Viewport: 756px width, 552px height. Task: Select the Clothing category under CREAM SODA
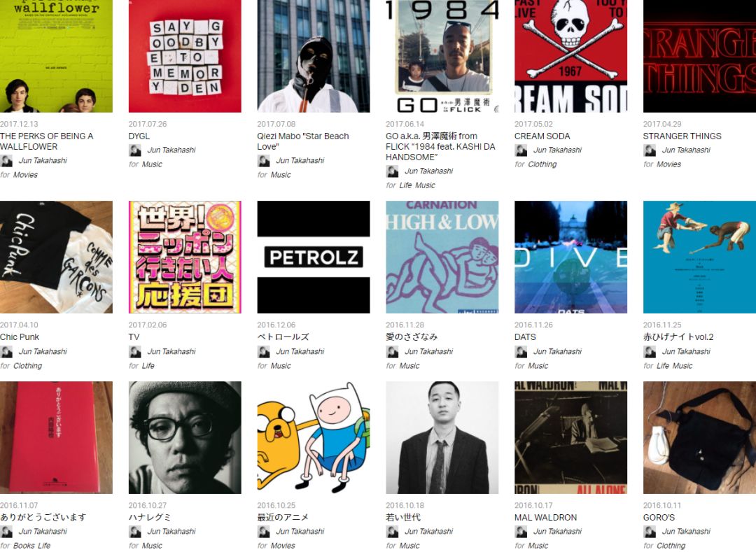542,164
